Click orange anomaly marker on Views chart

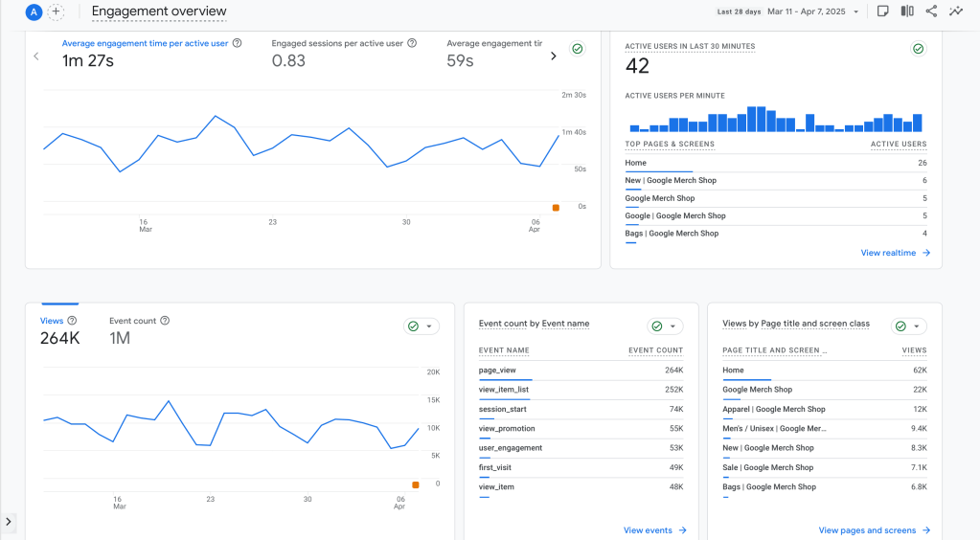(415, 484)
